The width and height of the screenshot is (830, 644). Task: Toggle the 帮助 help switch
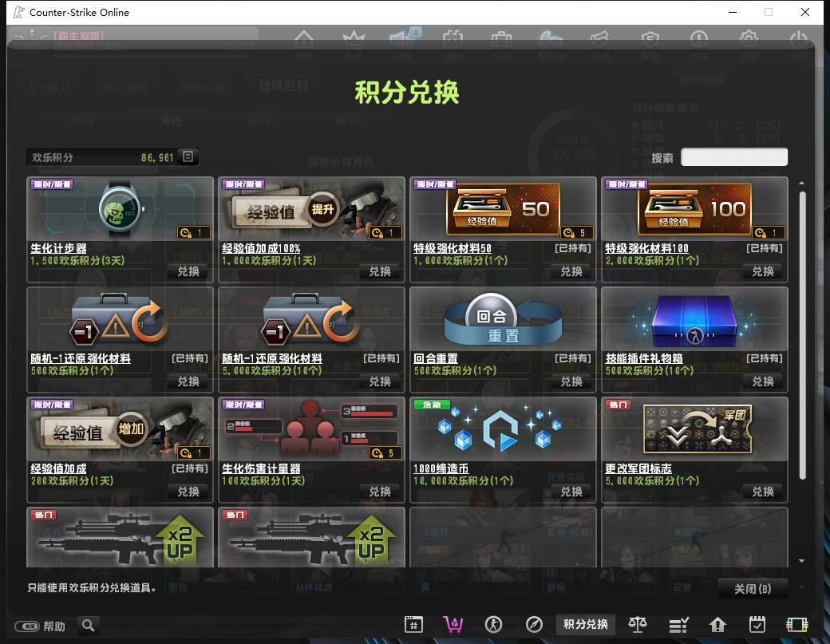click(27, 626)
